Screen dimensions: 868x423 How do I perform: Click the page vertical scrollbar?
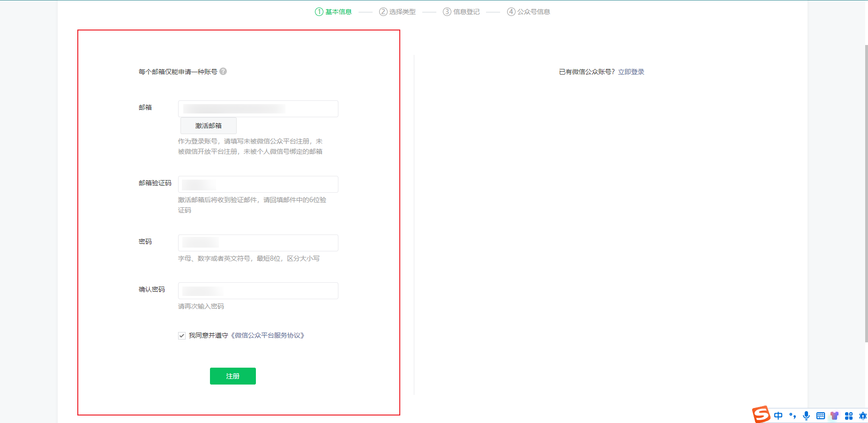coord(866,193)
